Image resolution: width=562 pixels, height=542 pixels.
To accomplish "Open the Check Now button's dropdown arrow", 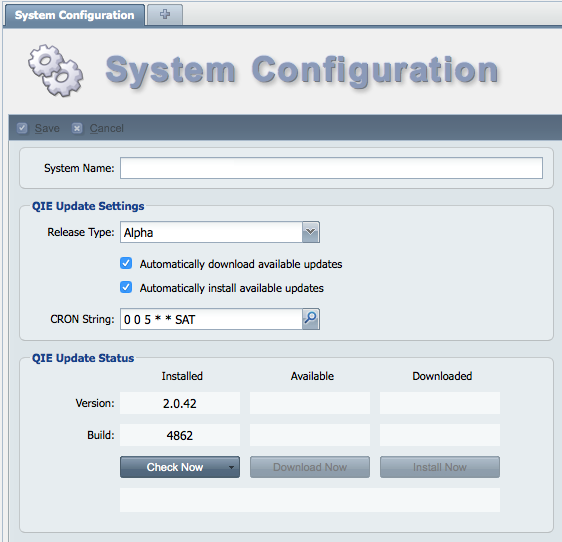I will 232,467.
